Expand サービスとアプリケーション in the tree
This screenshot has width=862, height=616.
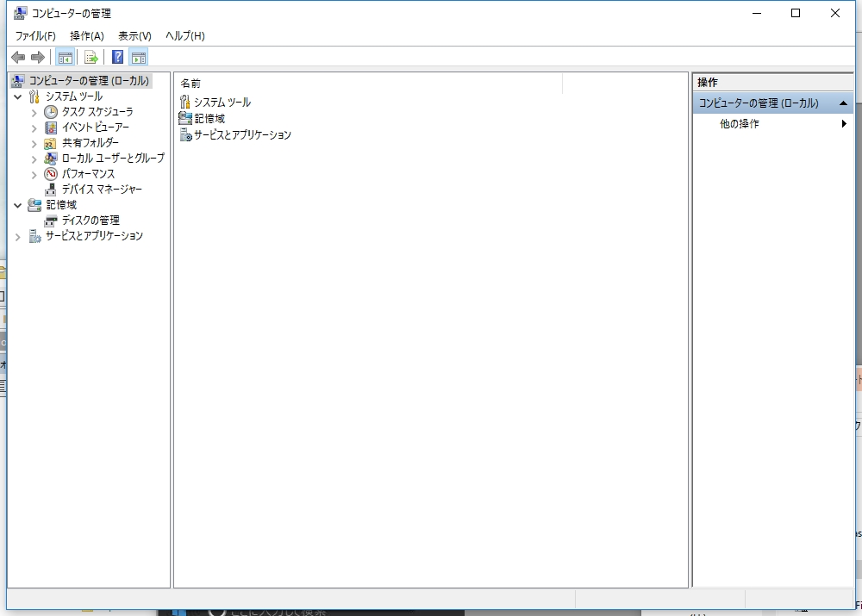click(18, 236)
